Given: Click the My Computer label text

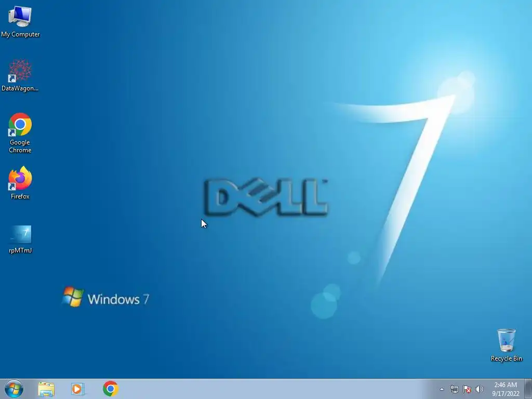Looking at the screenshot, I should coord(20,34).
